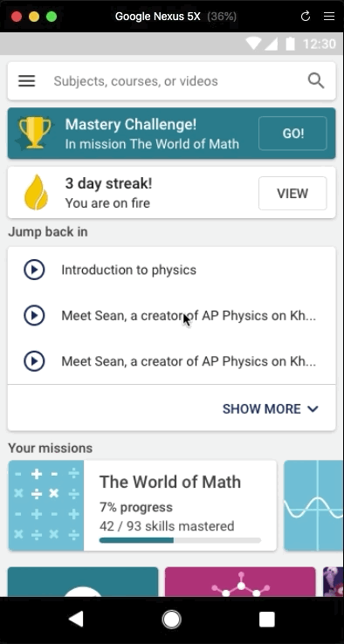Focus the Subjects, courses, or videos search field
Image resolution: width=344 pixels, height=644 pixels.
point(172,81)
